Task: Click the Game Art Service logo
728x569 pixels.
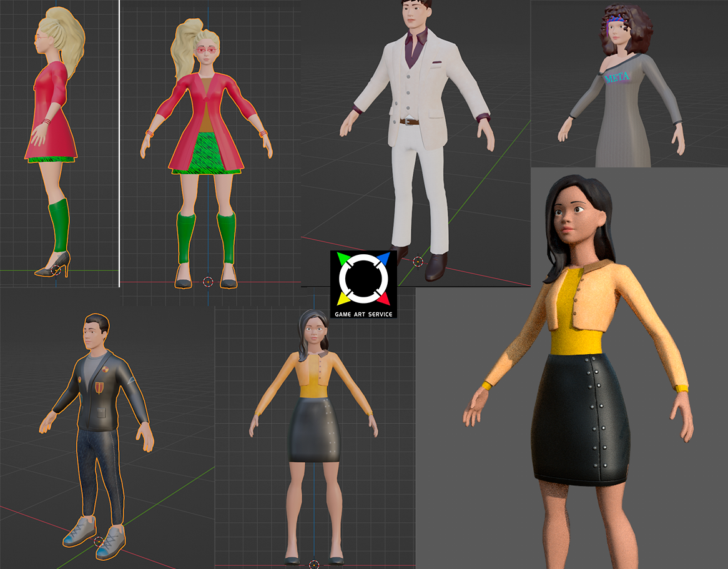Action: pos(363,284)
